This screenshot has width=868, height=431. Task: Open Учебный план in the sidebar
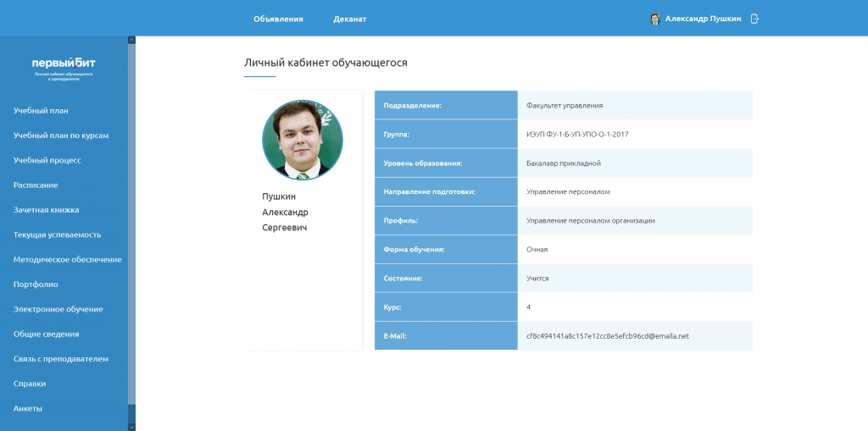tap(41, 110)
